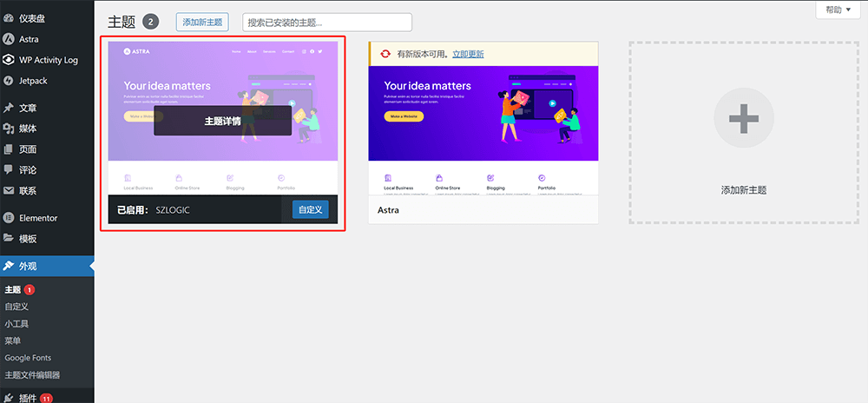Click the envelope icon beside 联系
The width and height of the screenshot is (868, 403).
(9, 191)
